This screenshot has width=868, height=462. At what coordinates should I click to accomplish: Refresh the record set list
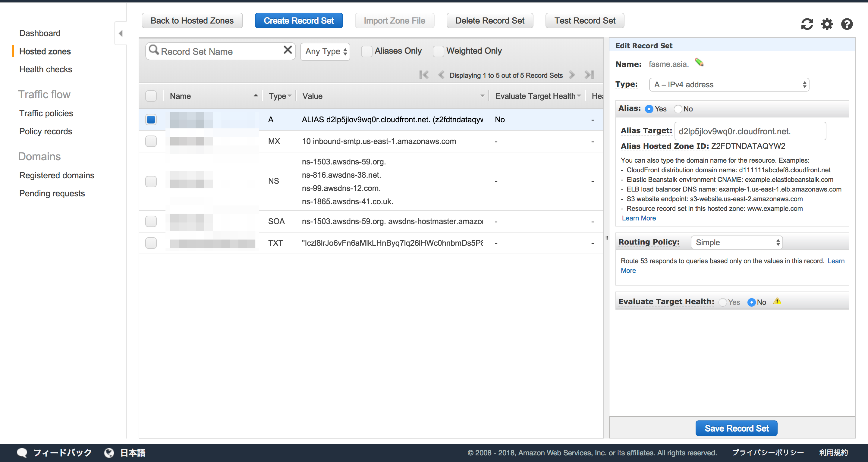click(807, 23)
